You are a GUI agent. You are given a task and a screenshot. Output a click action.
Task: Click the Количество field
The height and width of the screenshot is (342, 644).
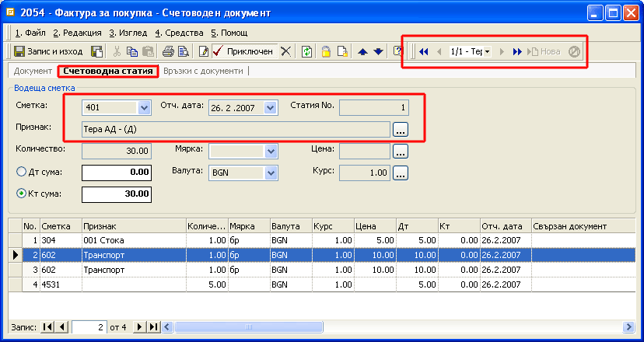click(x=117, y=151)
